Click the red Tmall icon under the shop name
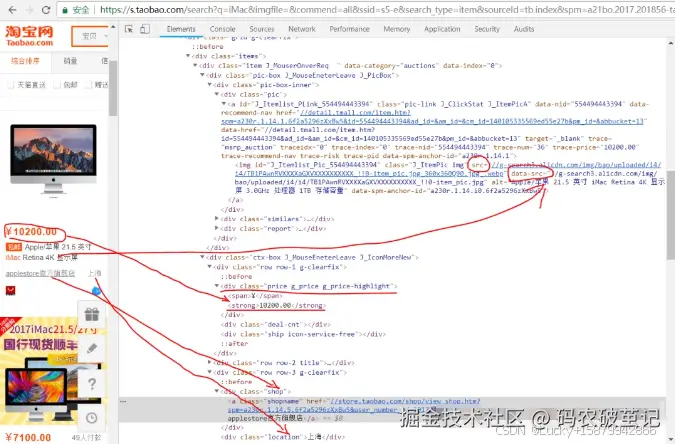Image resolution: width=675 pixels, height=444 pixels. [10, 291]
